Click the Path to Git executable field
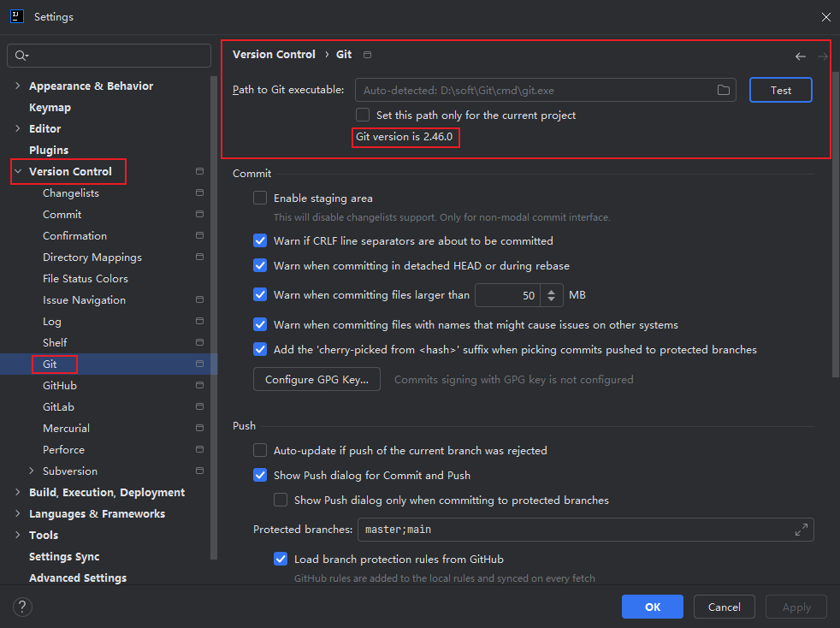Viewport: 840px width, 628px height. point(546,90)
